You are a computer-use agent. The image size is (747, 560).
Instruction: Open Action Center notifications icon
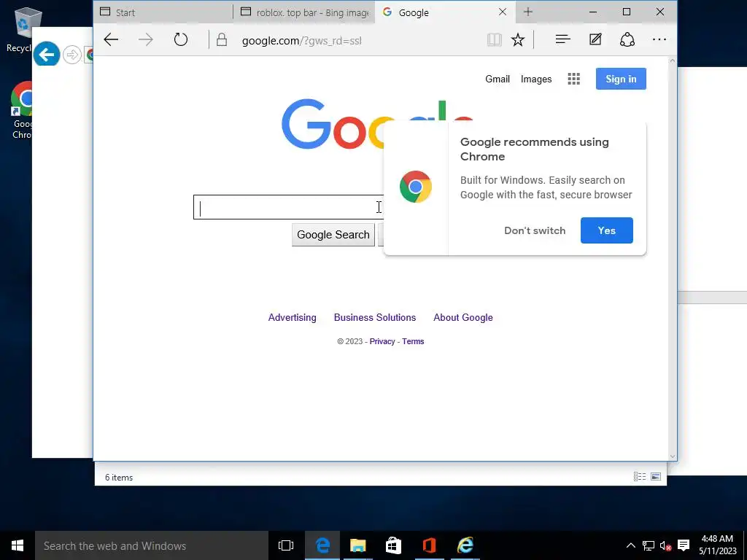coord(683,545)
